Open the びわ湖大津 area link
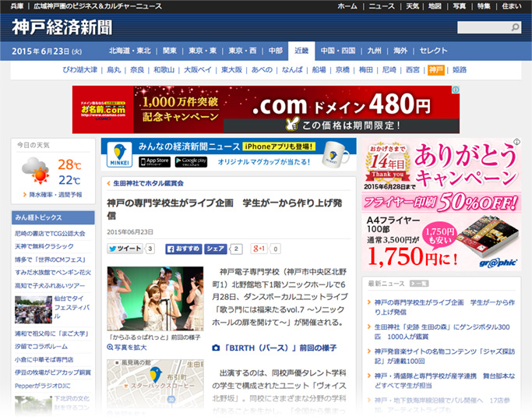 coord(79,69)
